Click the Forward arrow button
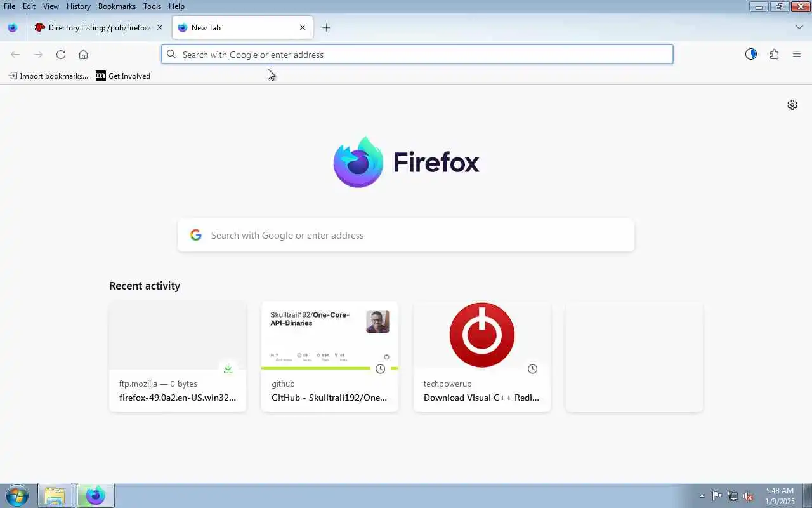 pyautogui.click(x=38, y=54)
